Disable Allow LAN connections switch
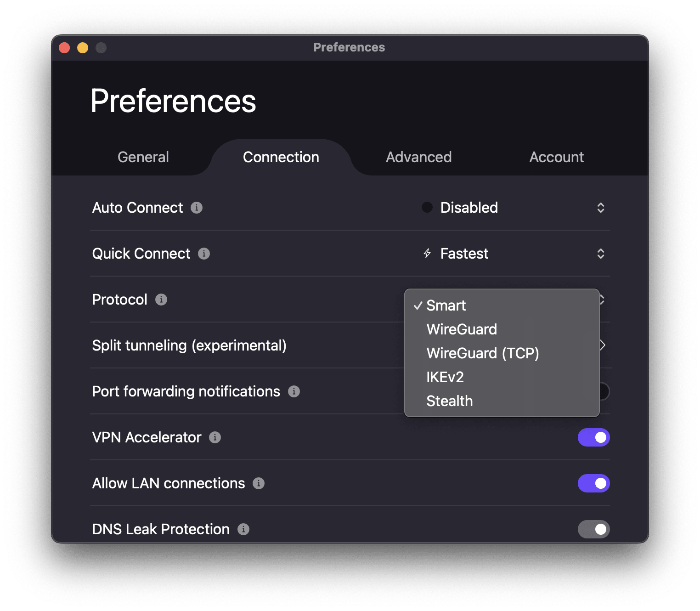The image size is (700, 611). tap(593, 483)
